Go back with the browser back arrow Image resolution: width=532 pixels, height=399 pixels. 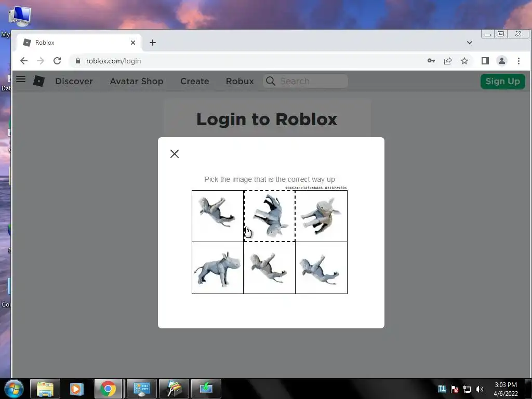click(x=24, y=61)
